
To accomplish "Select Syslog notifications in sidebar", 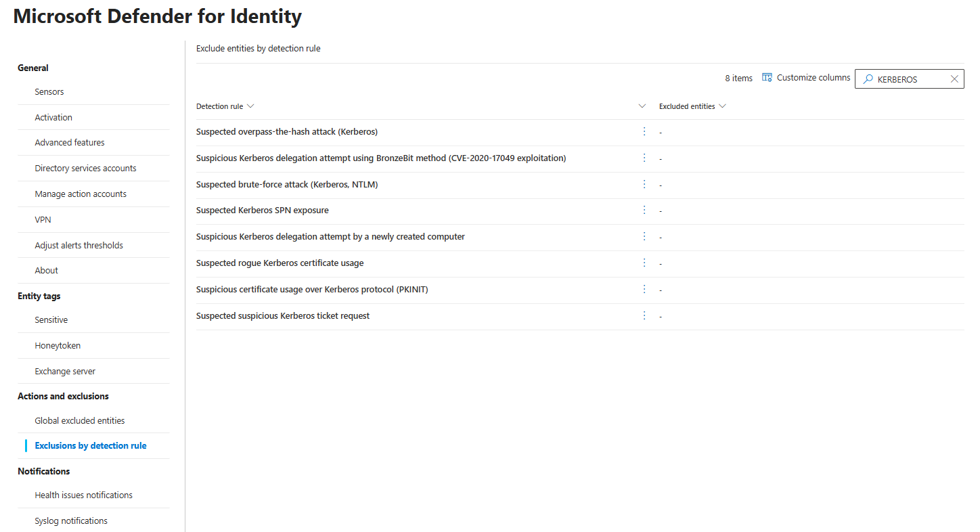I will point(71,521).
